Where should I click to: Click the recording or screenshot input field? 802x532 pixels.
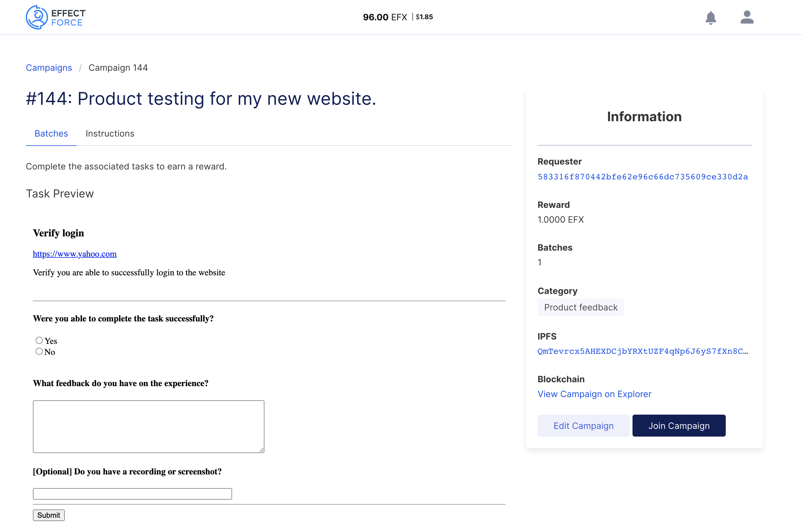(x=132, y=494)
